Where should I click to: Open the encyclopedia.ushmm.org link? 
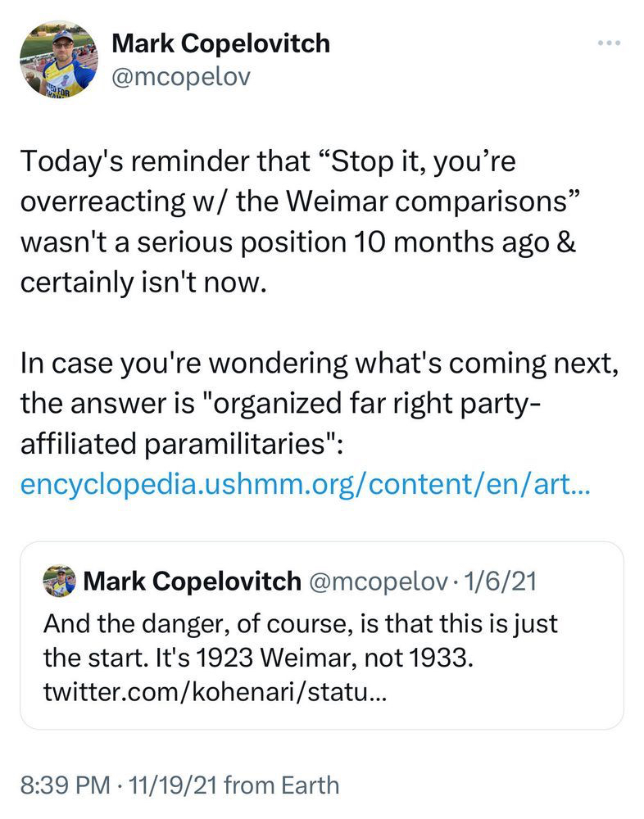(304, 485)
